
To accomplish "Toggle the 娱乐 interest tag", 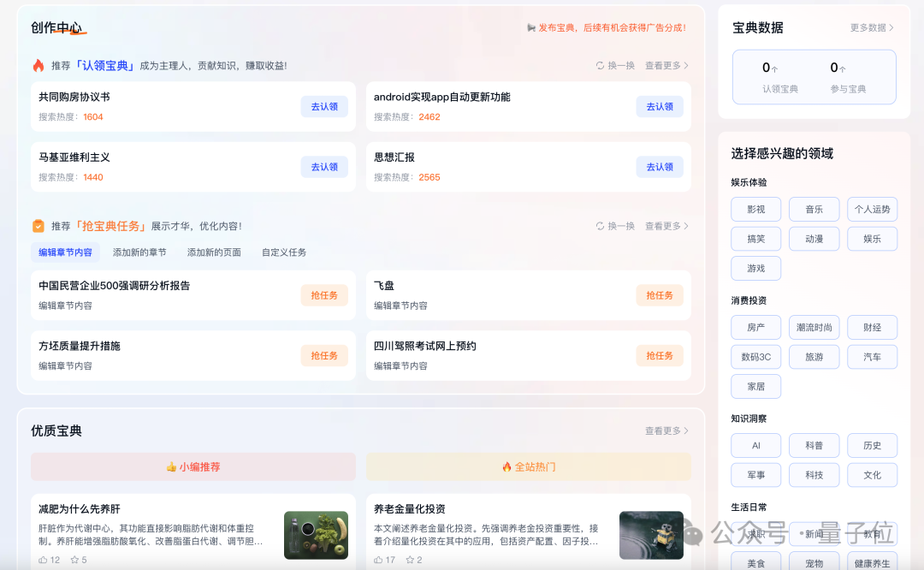I will (872, 239).
